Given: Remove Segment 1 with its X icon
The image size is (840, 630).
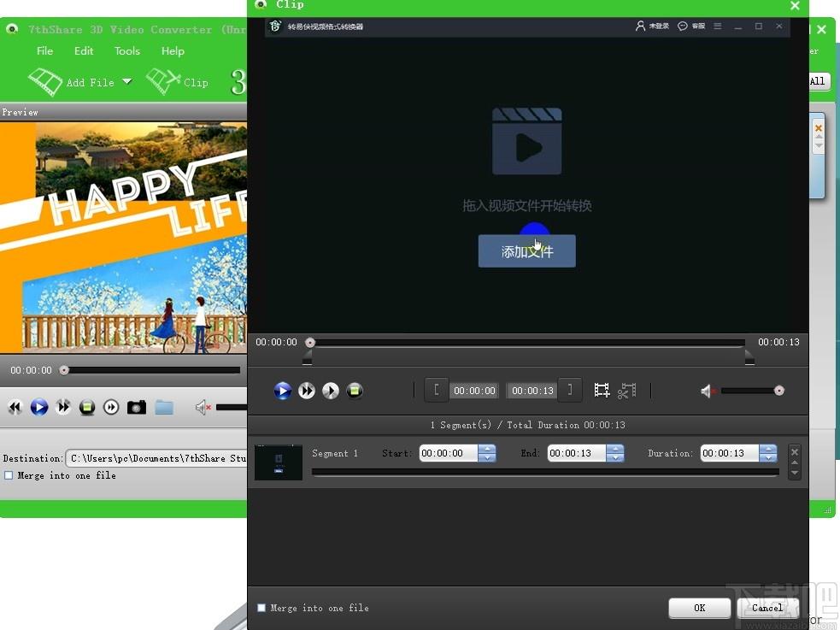Looking at the screenshot, I should pyautogui.click(x=795, y=451).
